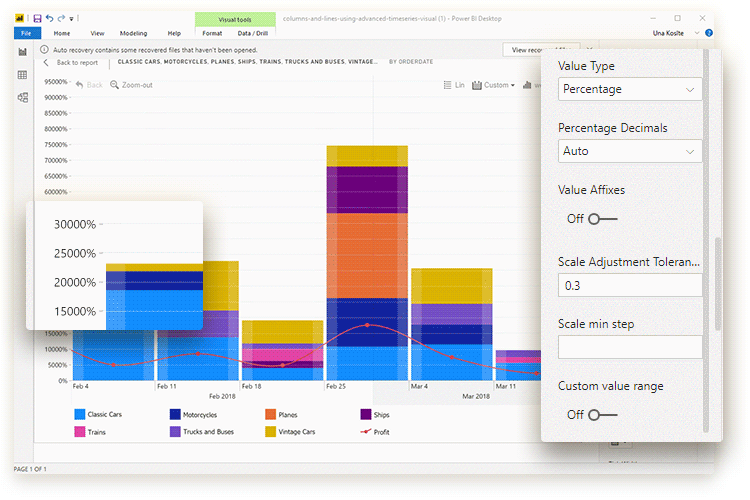Open the Home ribbon tab

tap(62, 33)
